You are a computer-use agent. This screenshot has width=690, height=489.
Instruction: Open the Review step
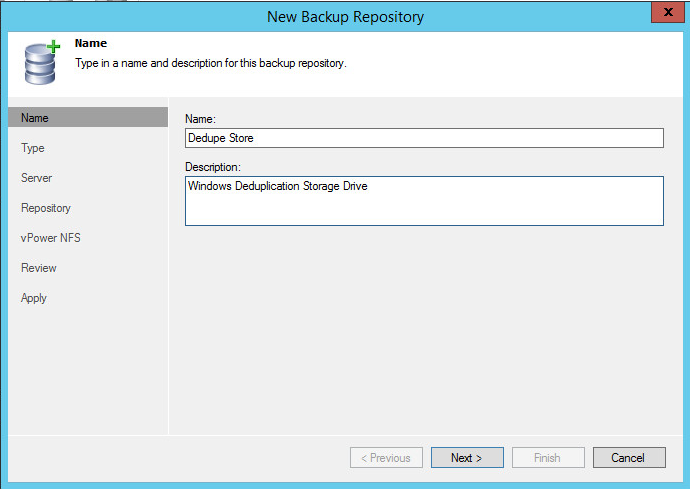(39, 268)
